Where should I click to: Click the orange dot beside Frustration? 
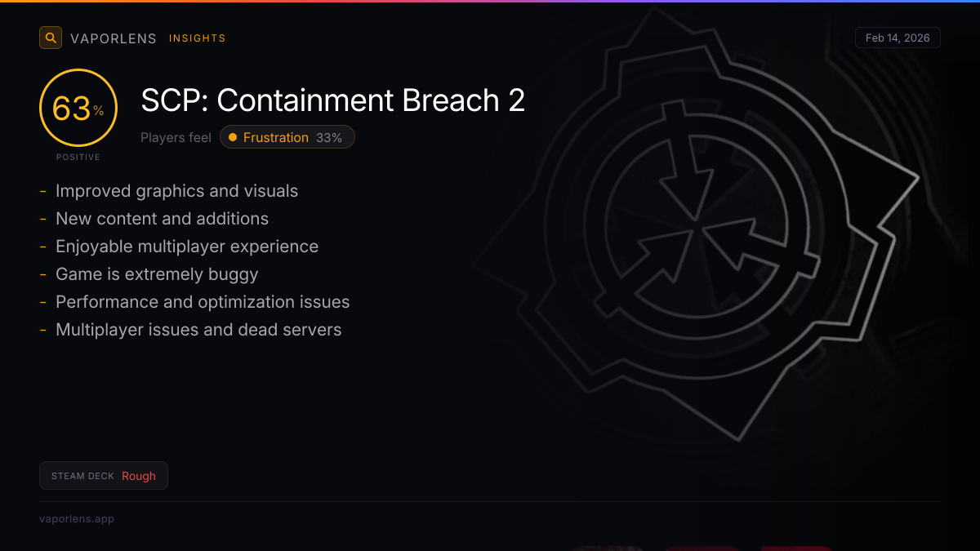(x=233, y=137)
